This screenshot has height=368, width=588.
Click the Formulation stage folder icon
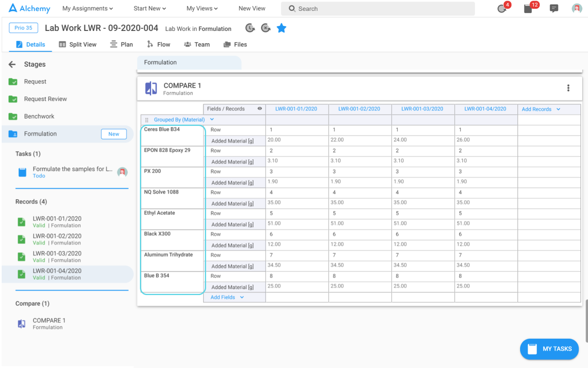point(13,134)
